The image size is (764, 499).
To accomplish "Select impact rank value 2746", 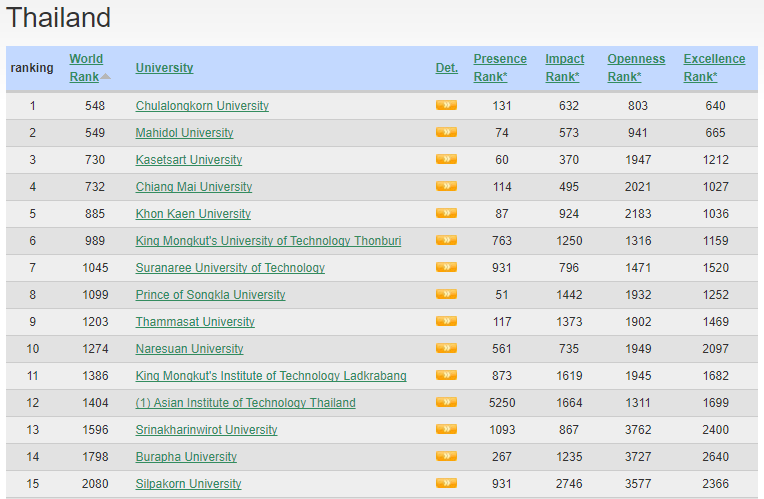I will point(569,484).
